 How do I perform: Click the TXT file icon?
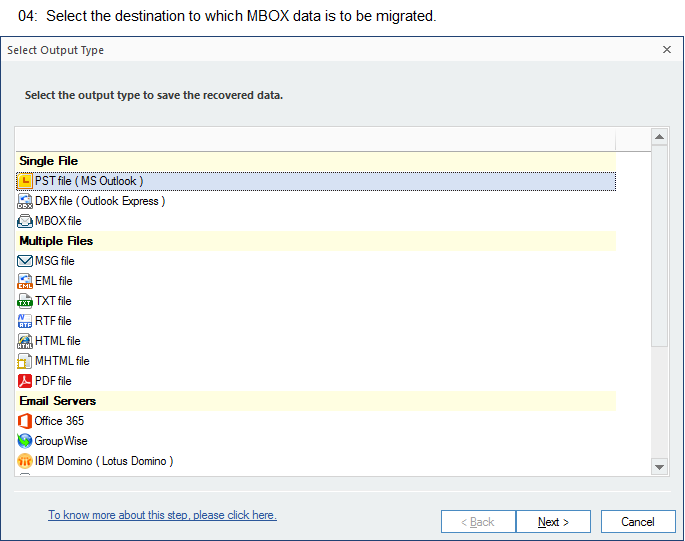click(x=25, y=301)
